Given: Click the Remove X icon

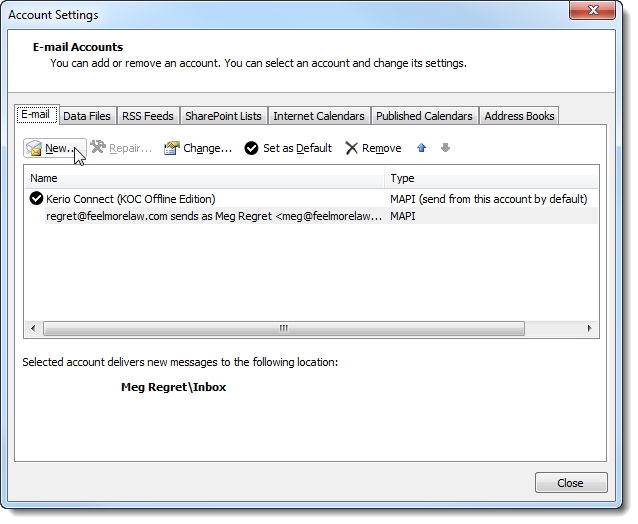Looking at the screenshot, I should (x=352, y=148).
